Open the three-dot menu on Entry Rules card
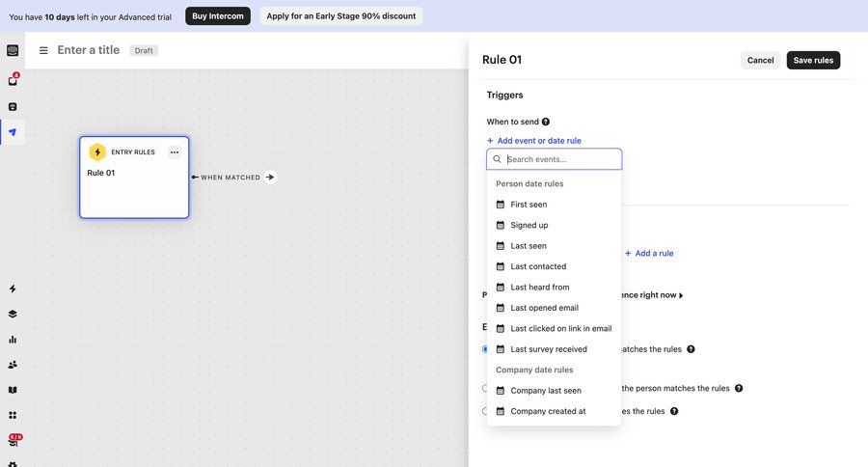Image resolution: width=868 pixels, height=467 pixels. (175, 151)
